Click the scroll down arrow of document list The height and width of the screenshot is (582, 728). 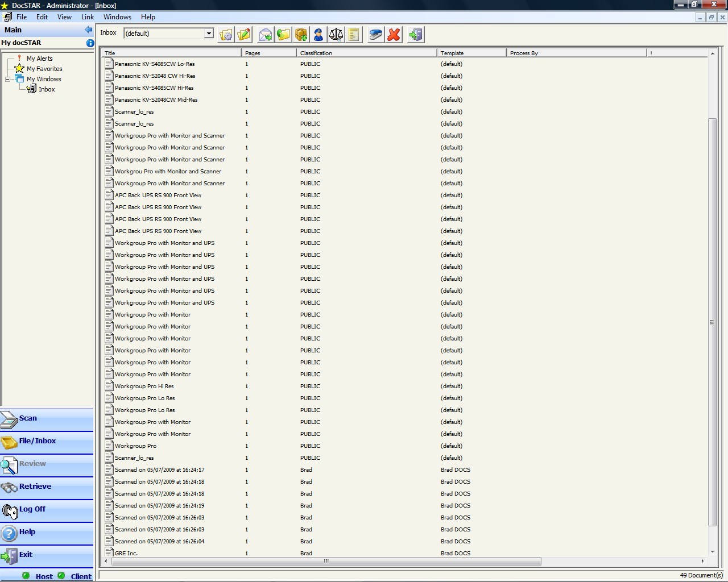(712, 552)
